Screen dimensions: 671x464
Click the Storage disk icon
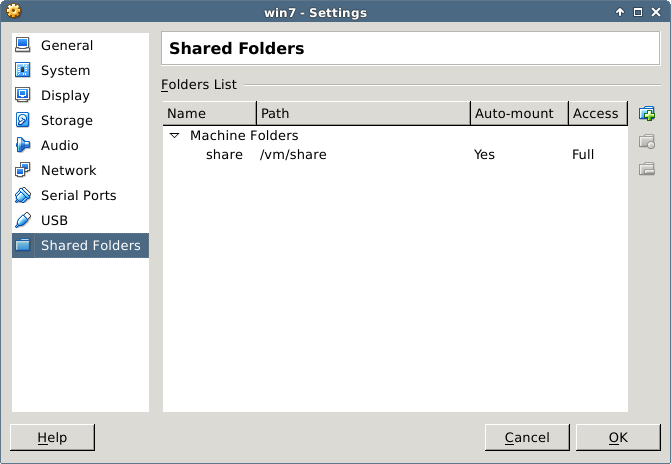[23, 121]
